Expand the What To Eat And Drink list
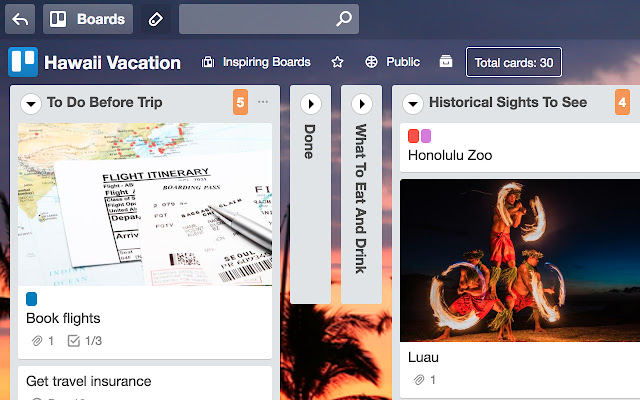This screenshot has height=400, width=640. tap(362, 103)
